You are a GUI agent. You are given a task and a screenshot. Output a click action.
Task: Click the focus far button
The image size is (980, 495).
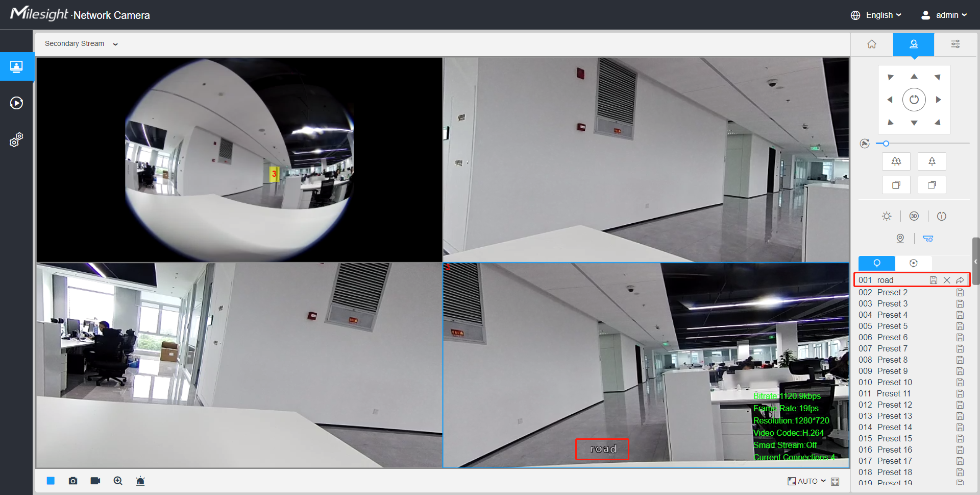click(932, 185)
